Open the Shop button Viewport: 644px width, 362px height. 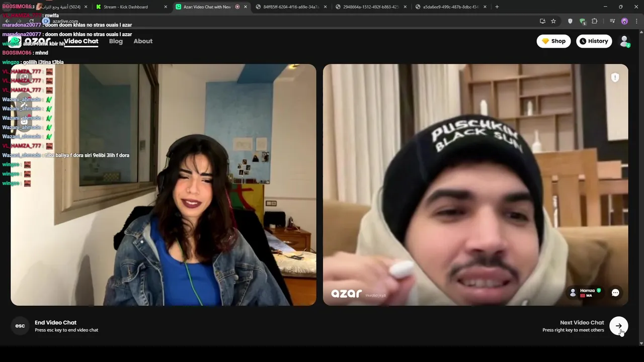pos(553,41)
